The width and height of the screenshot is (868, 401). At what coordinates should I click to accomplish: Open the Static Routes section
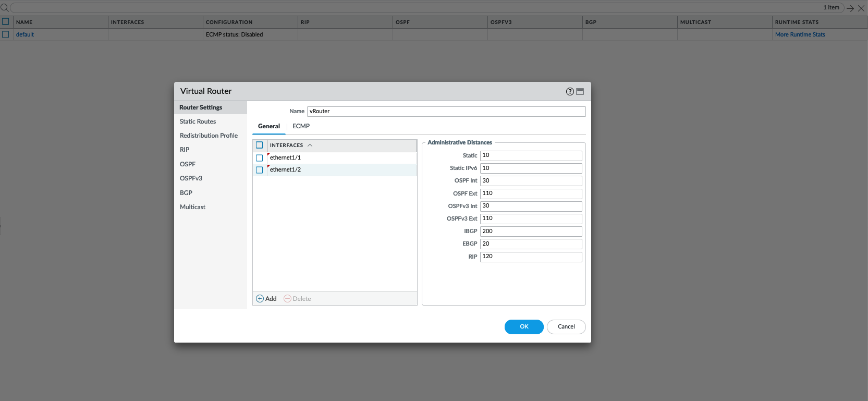click(198, 121)
